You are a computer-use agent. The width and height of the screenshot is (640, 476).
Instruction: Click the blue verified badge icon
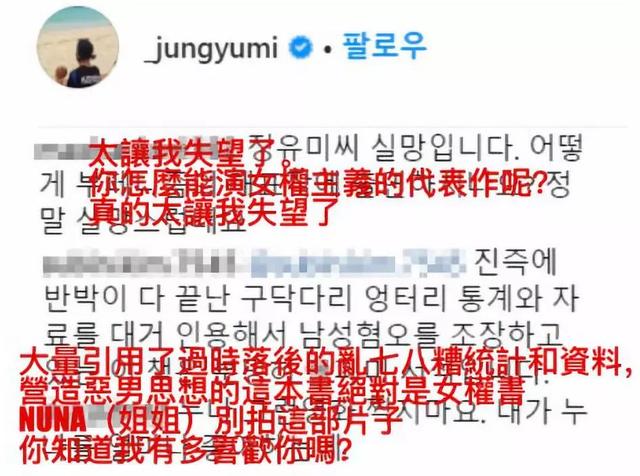click(300, 47)
